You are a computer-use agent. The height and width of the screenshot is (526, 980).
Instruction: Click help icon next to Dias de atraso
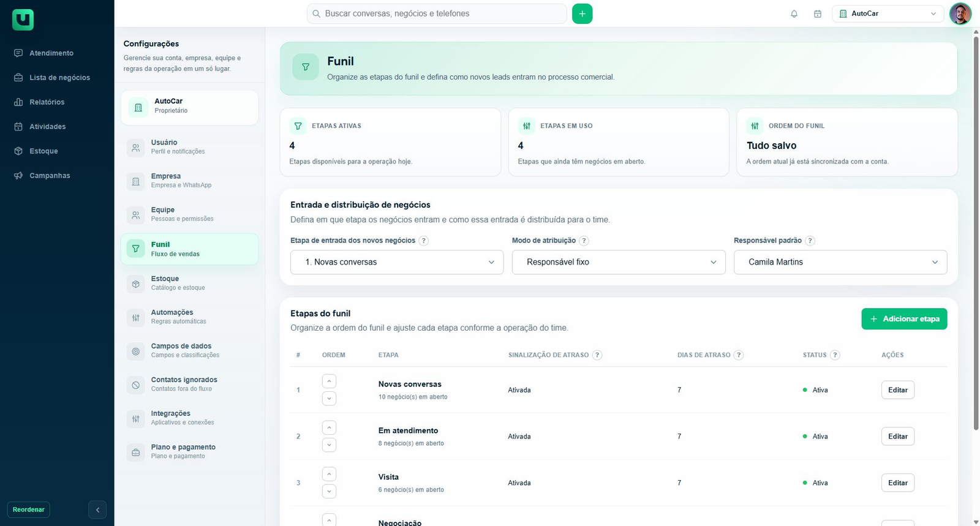pyautogui.click(x=739, y=355)
